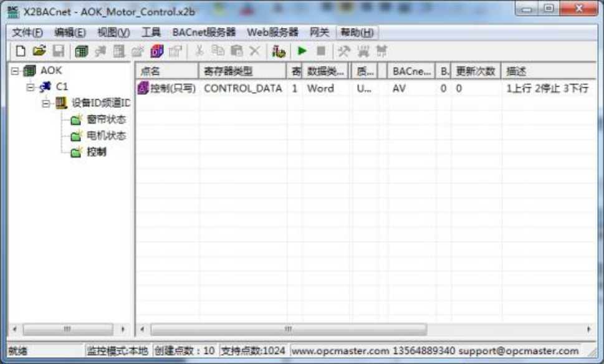Click the greyed new tag folder icon

tap(138, 51)
